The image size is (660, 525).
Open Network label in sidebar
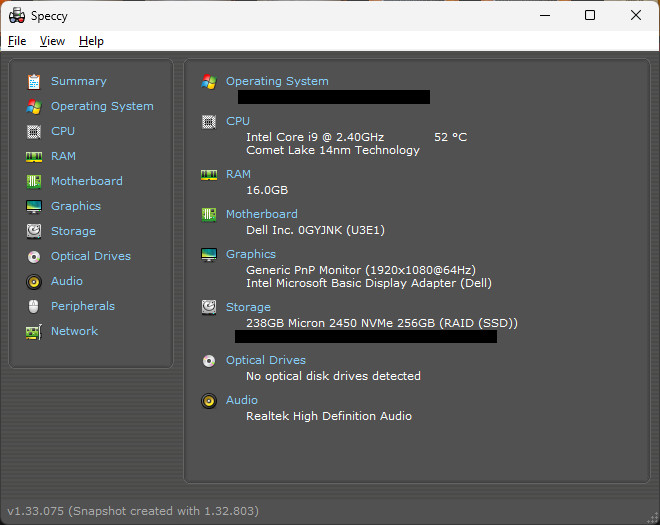click(x=75, y=331)
